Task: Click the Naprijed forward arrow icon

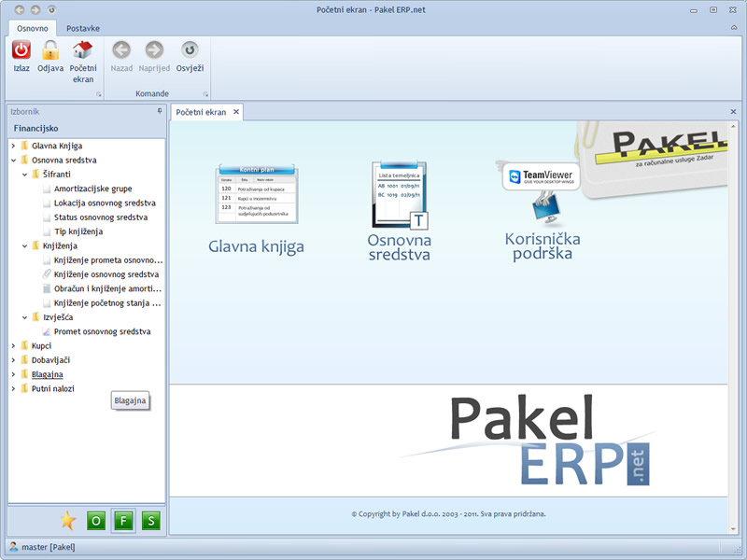Action: (154, 49)
